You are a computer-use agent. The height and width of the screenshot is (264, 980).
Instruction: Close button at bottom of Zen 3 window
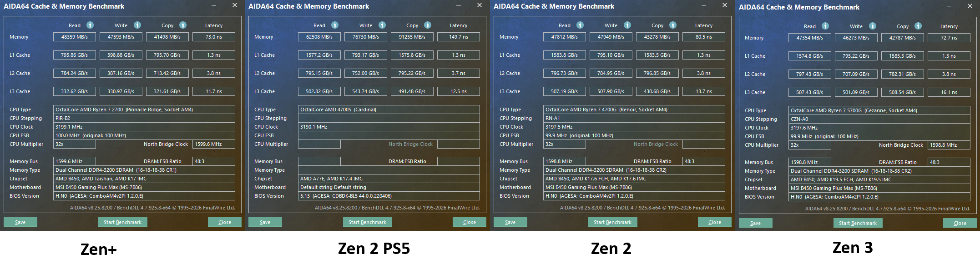pos(960,223)
